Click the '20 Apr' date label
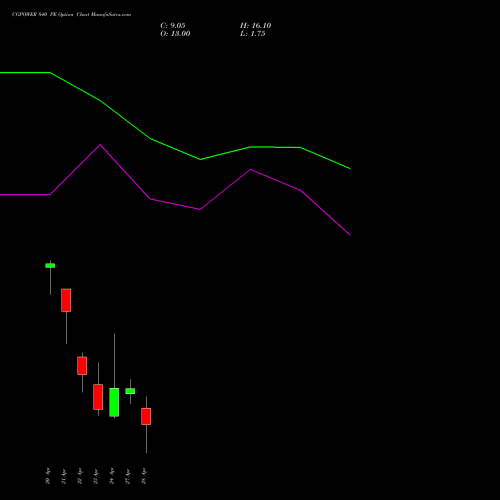This screenshot has height=500, width=500. coord(48,476)
